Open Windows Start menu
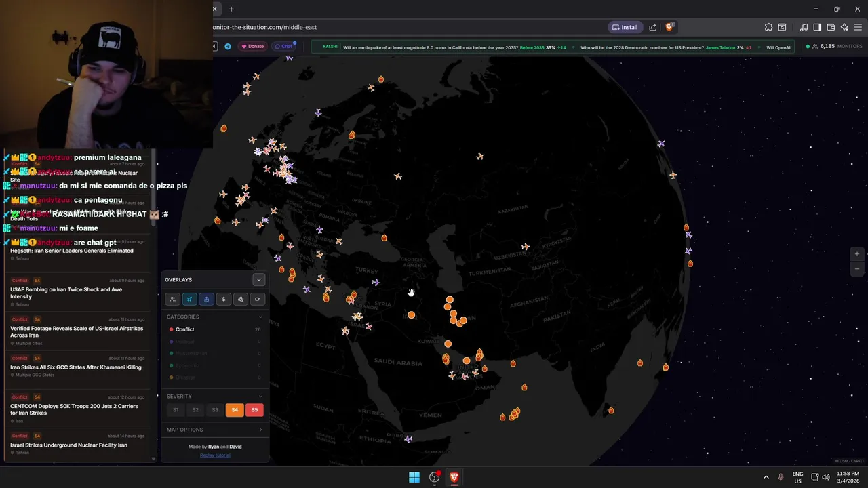 click(414, 477)
